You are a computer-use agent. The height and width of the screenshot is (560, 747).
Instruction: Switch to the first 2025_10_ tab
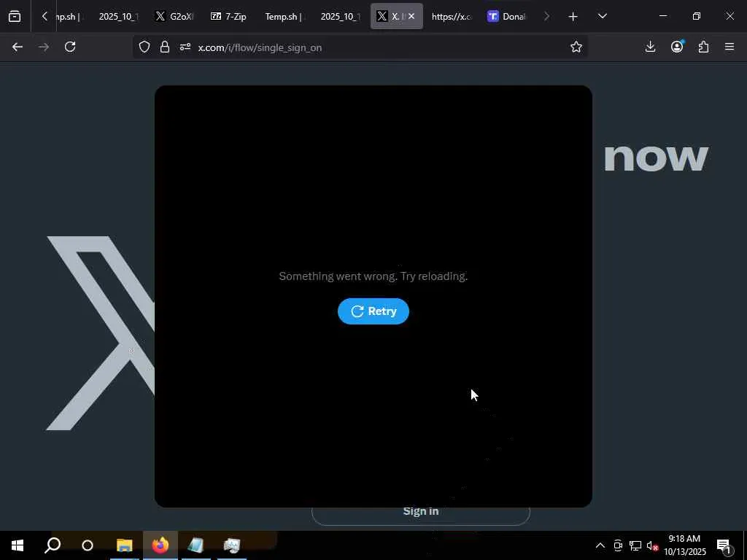(117, 17)
